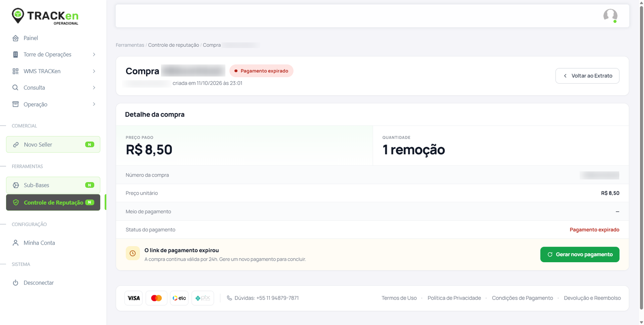Click Gerar novo pagamento button

click(580, 255)
